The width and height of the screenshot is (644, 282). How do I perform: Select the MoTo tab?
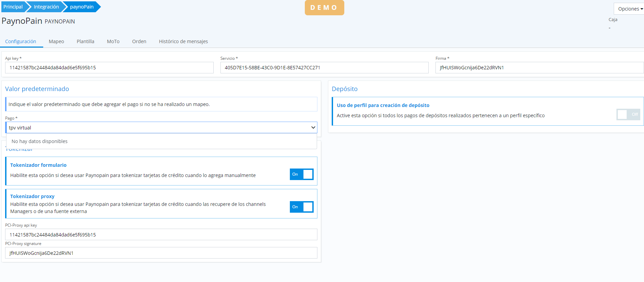click(x=113, y=41)
